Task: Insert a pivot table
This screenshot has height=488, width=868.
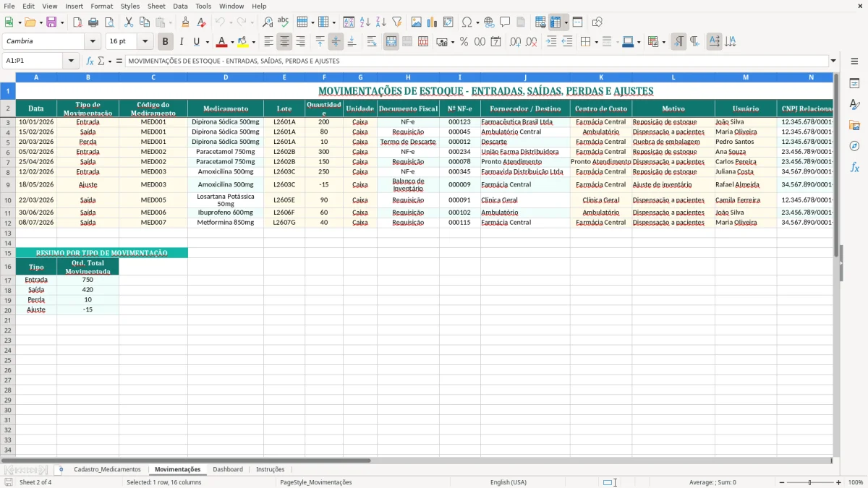Action: pyautogui.click(x=448, y=22)
